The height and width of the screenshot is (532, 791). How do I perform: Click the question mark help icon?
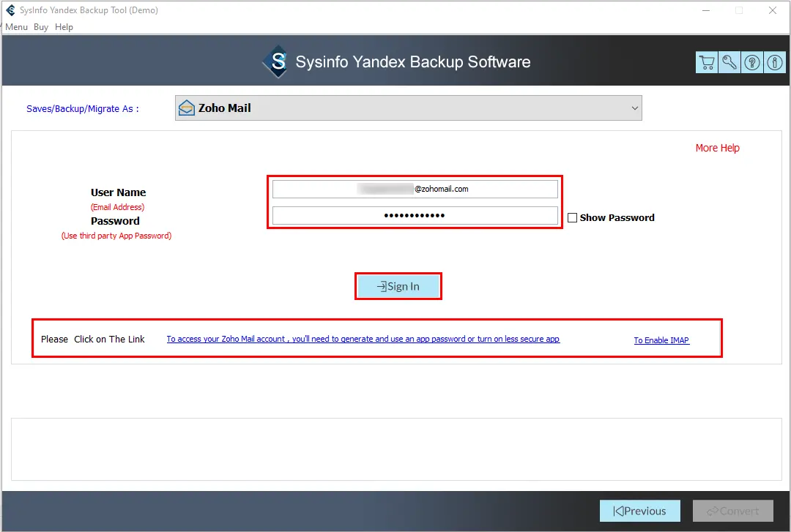[752, 62]
